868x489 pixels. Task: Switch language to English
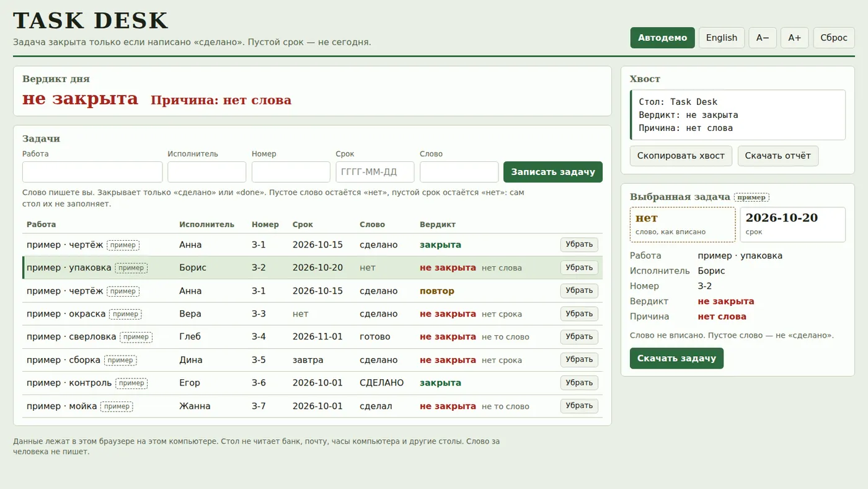point(722,38)
